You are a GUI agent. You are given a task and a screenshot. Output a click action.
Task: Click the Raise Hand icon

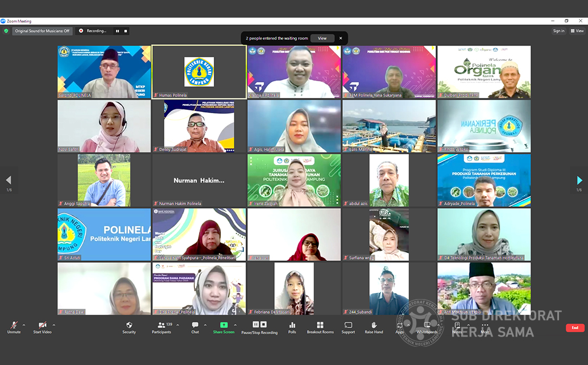374,326
